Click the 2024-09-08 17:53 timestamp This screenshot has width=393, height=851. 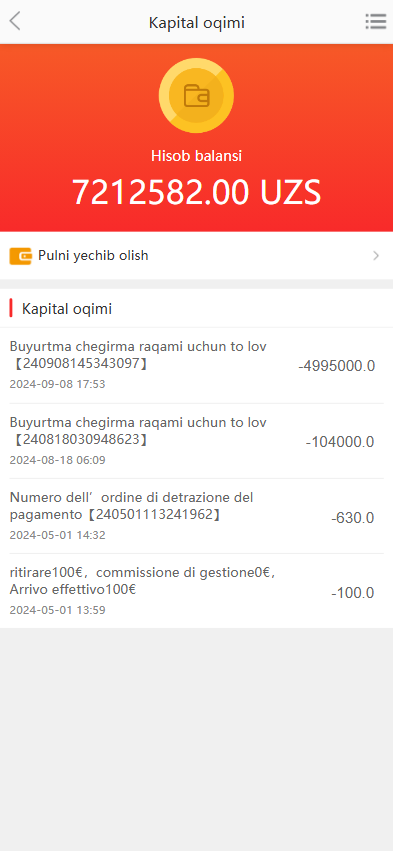(x=58, y=384)
